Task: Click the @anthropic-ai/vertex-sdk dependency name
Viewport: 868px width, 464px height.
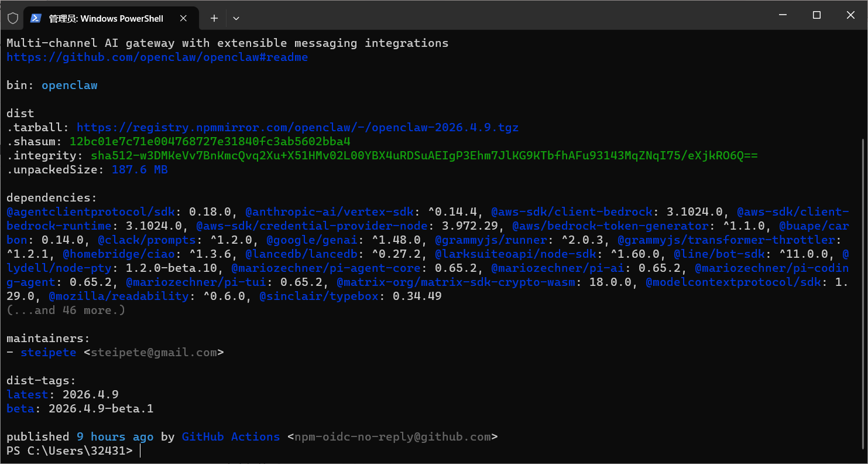Action: pos(331,212)
